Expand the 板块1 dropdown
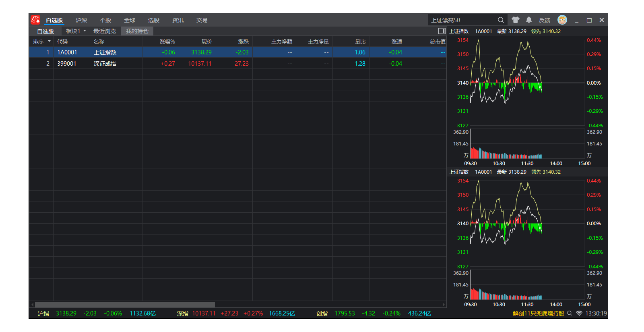The width and height of the screenshot is (644, 332). (76, 31)
